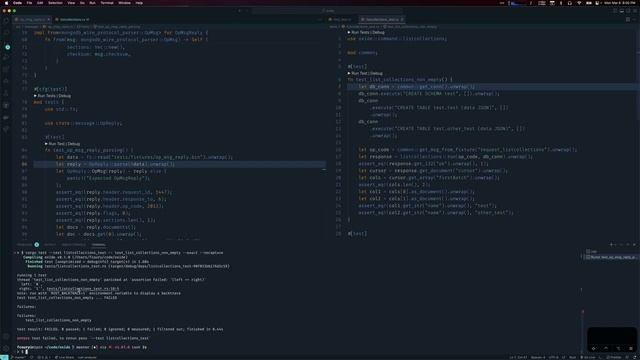Run Tests lens at top of right file

360,32
